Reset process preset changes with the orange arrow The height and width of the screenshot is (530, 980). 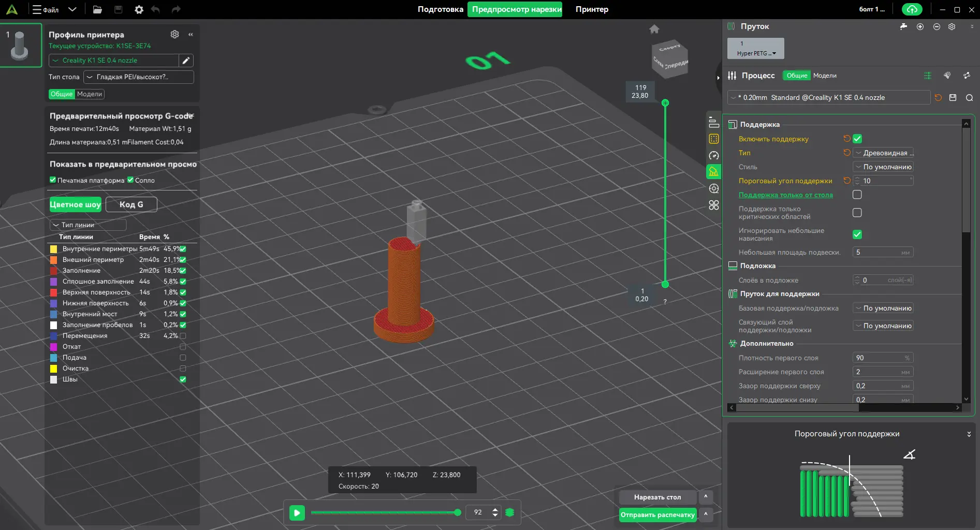click(938, 97)
